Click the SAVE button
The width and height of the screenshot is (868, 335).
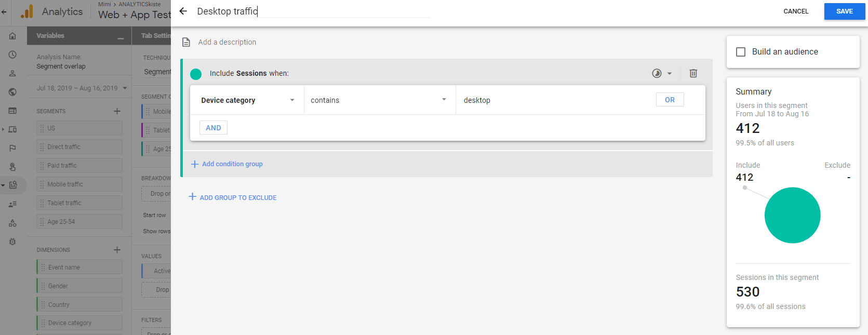pos(844,11)
